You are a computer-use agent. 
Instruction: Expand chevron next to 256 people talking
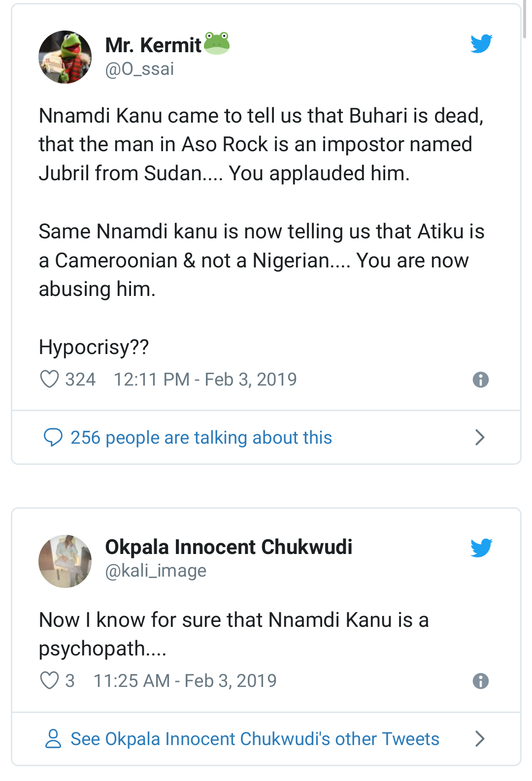[480, 437]
